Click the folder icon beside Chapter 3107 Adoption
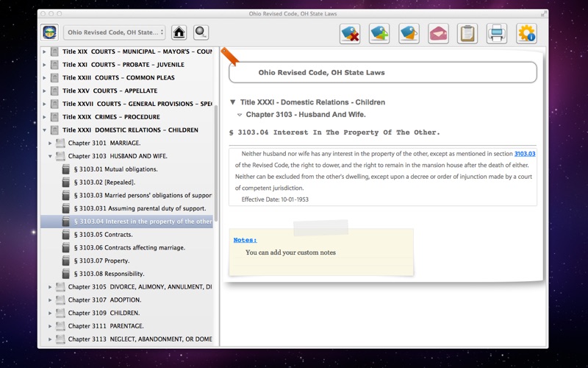The image size is (588, 368). click(x=60, y=300)
